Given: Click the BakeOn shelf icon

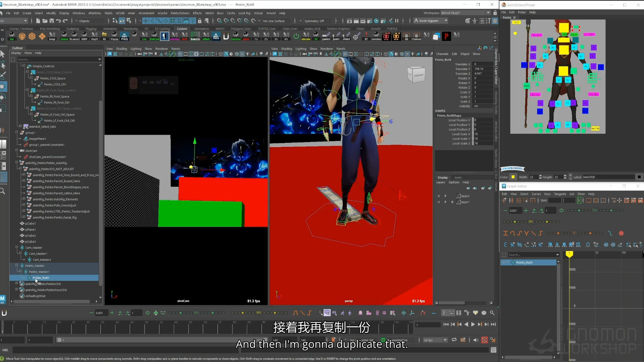Looking at the screenshot, I should click(195, 36).
